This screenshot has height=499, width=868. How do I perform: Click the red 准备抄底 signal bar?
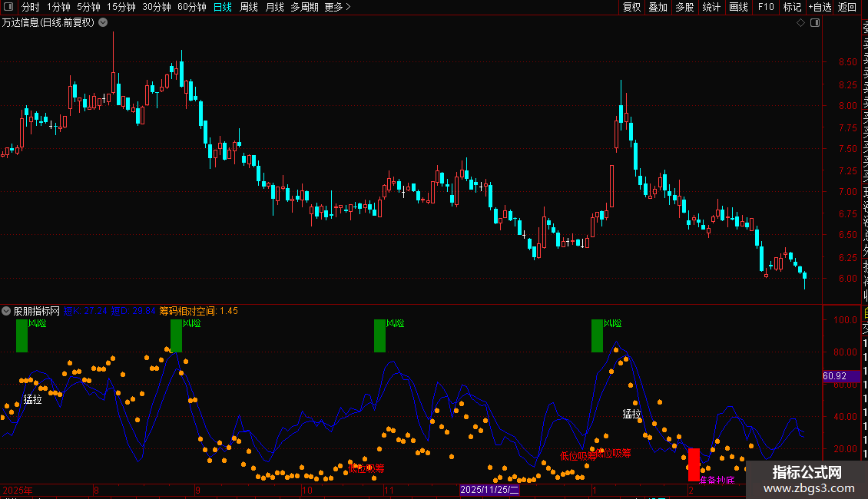[694, 464]
